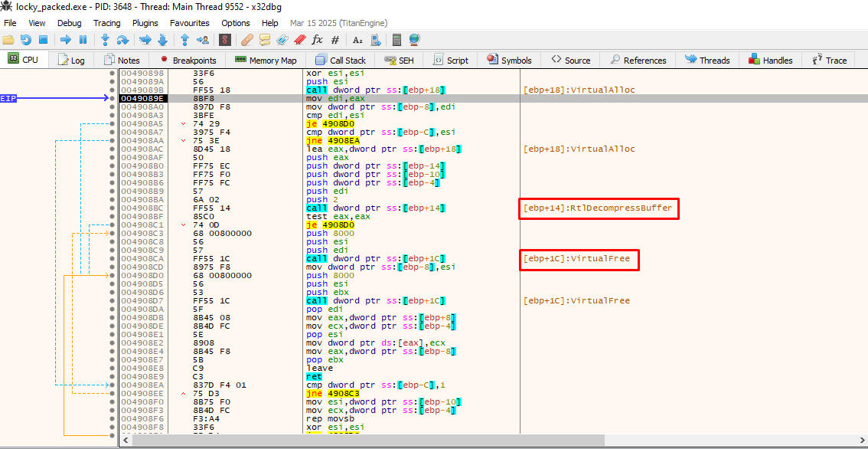868x449 pixels.
Task: Open labels tag icon
Action: pos(282,40)
